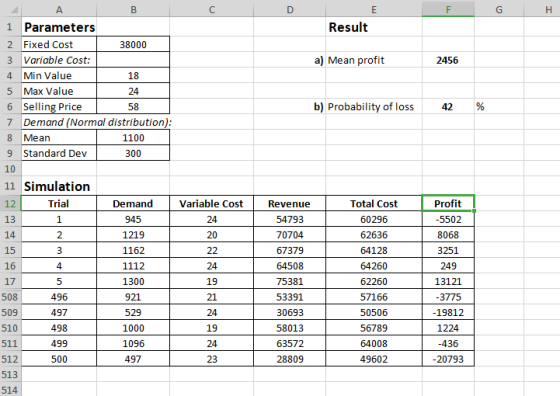Click the Simulation heading cell
Image resolution: width=560 pixels, height=396 pixels.
pos(59,186)
